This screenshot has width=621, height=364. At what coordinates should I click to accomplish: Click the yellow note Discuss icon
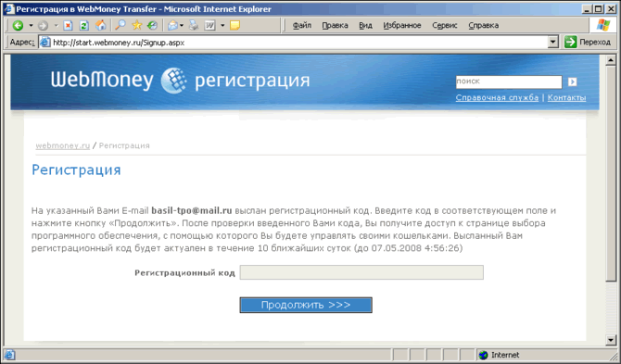click(234, 25)
